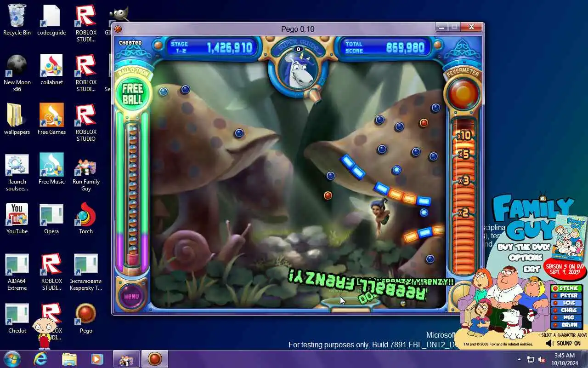Select Peter in the Family Guy character list
This screenshot has height=368, width=588.
[x=566, y=296]
